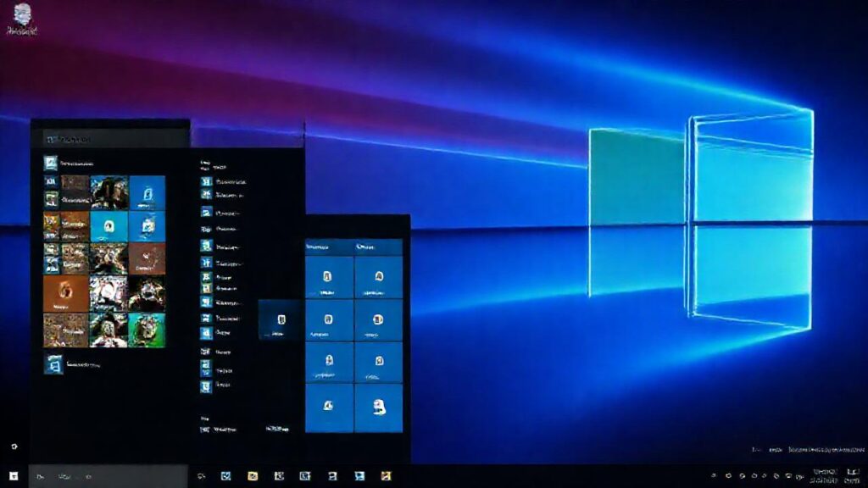Click the Windows Start button on taskbar
The height and width of the screenshot is (488, 868).
point(14,476)
